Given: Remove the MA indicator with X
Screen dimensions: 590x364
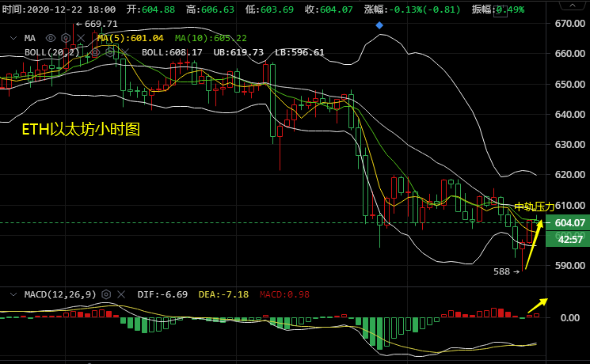Looking at the screenshot, I should coord(79,38).
